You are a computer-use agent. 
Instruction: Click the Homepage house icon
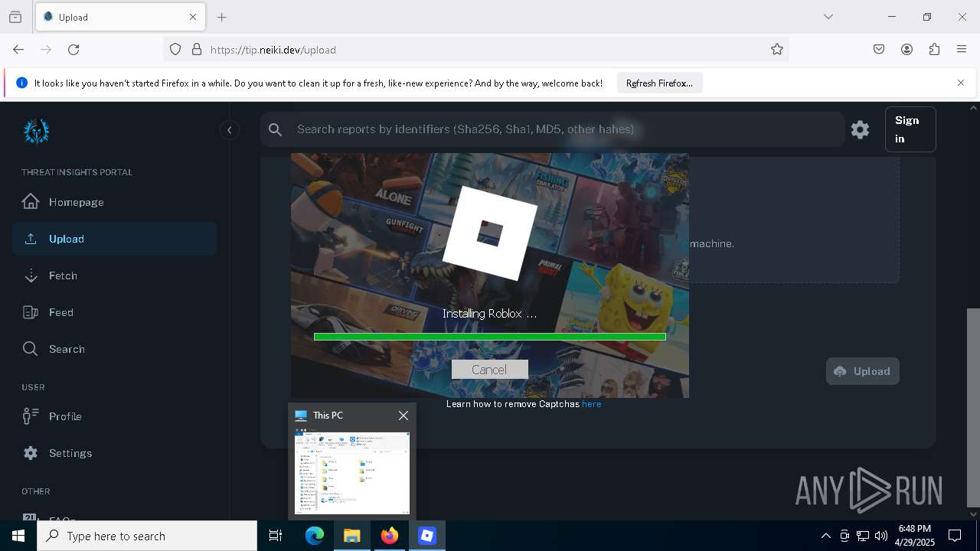(31, 201)
